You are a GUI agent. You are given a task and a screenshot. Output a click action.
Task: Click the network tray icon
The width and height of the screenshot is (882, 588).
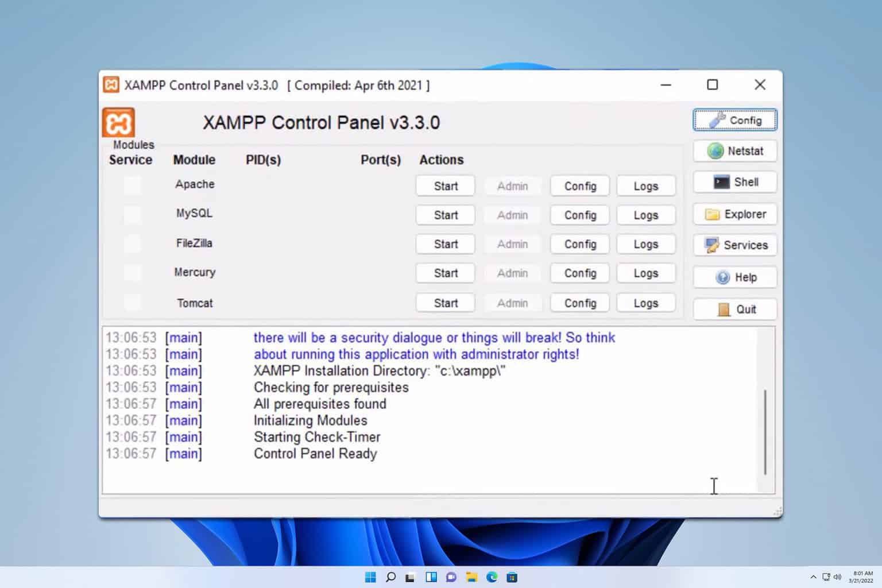tap(826, 577)
